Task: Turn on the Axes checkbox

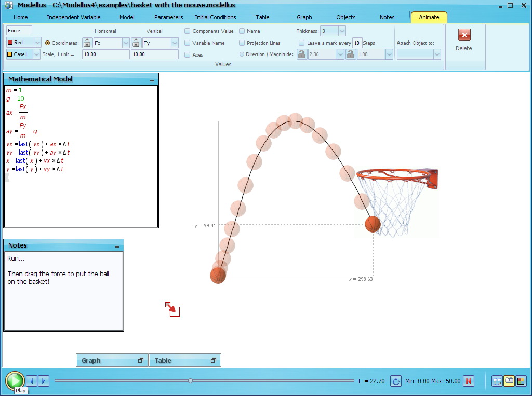Action: tap(188, 54)
